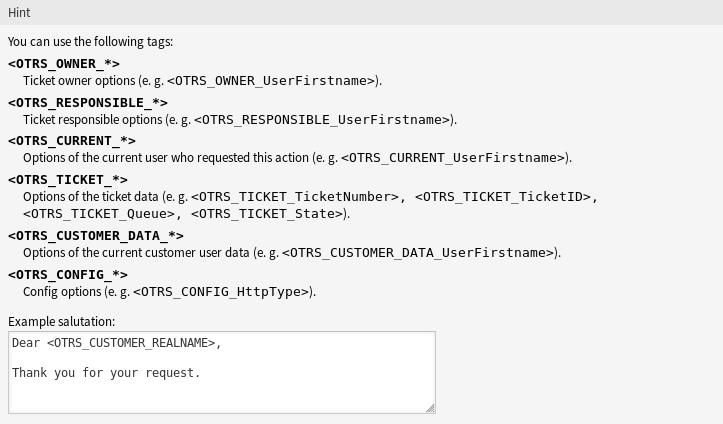Click the <OTRS_TICKET_*> tag heading
The width and height of the screenshot is (723, 424).
pyautogui.click(x=68, y=179)
